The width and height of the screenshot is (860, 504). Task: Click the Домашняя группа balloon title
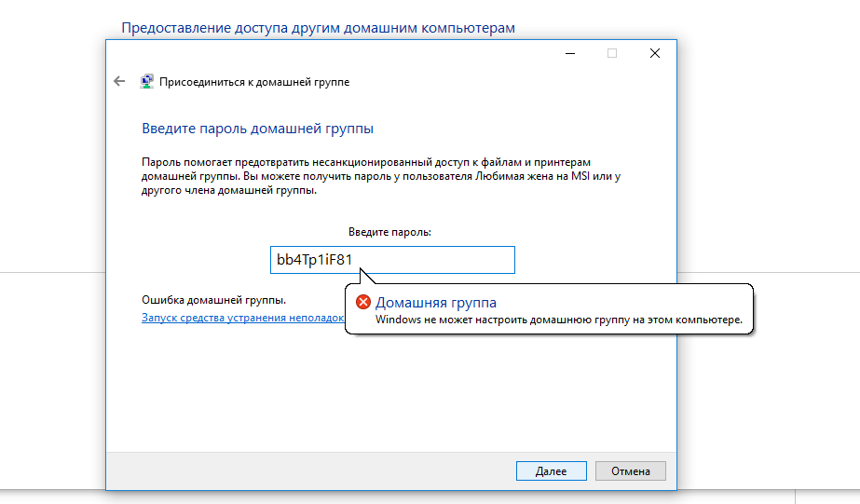436,302
